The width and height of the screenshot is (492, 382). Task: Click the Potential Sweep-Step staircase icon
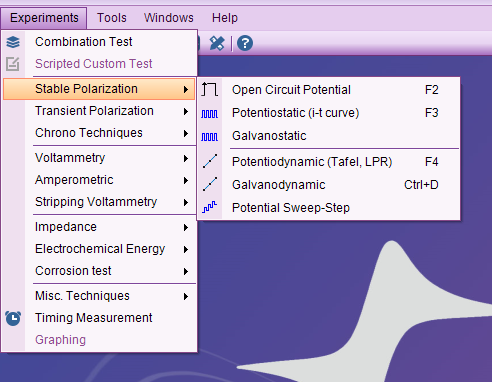pyautogui.click(x=210, y=207)
